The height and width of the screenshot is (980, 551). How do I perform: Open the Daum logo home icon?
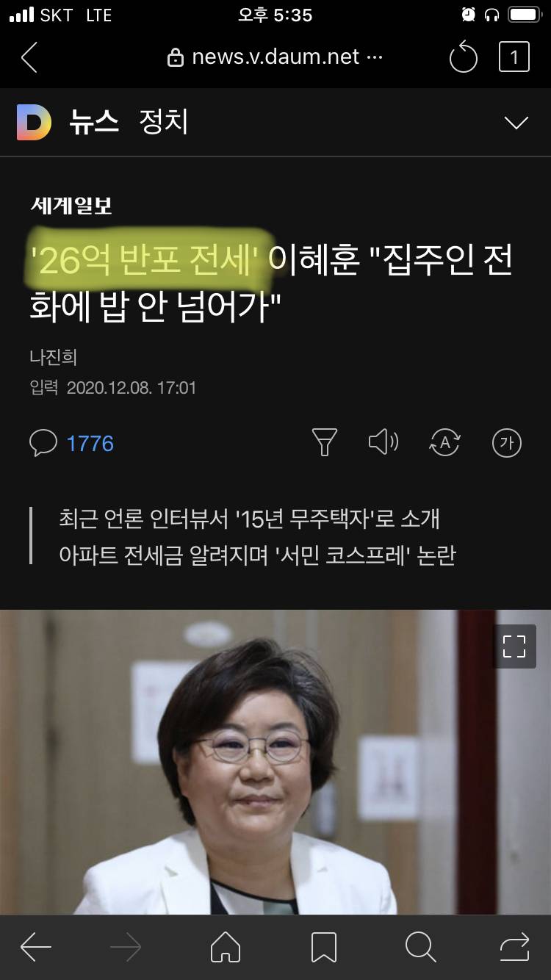[x=34, y=122]
